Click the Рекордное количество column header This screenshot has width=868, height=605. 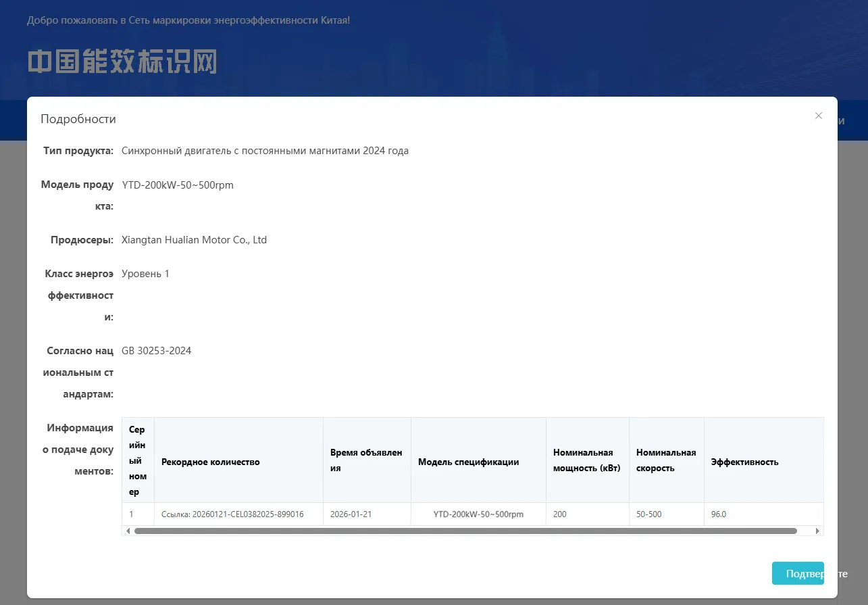pyautogui.click(x=211, y=462)
